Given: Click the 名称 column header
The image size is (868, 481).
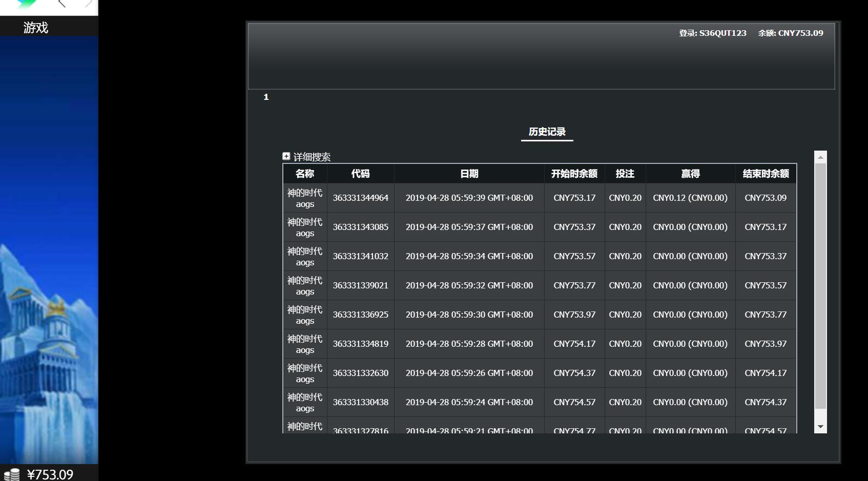Looking at the screenshot, I should click(x=305, y=174).
